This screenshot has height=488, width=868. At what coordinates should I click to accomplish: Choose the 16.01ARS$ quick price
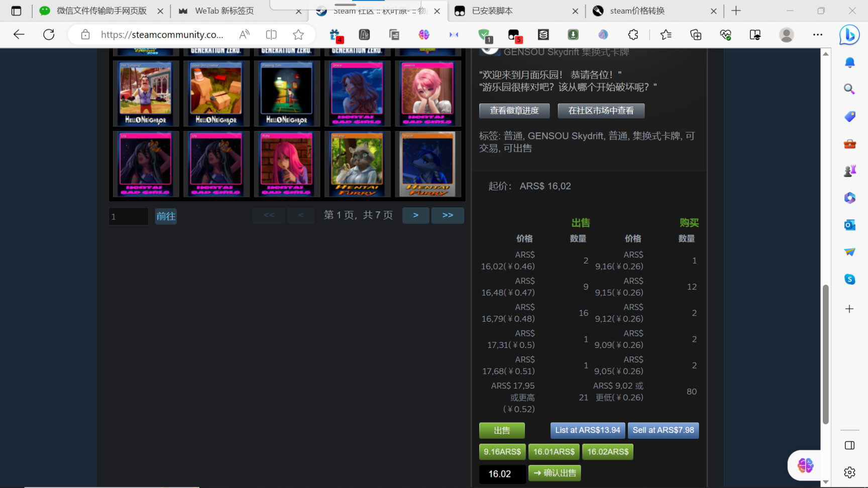(x=554, y=452)
